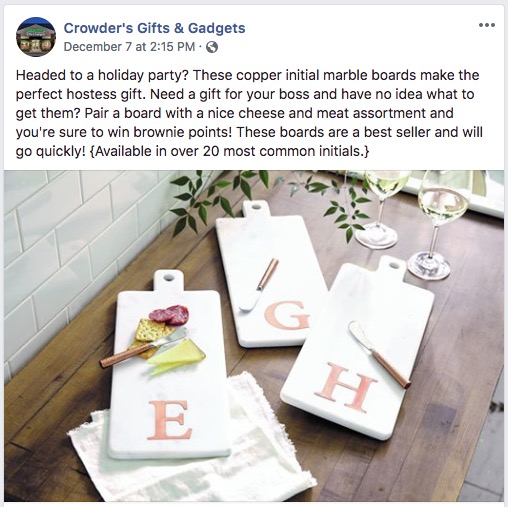Click the copper-handled knife on the E board
The height and width of the screenshot is (507, 508).
[x=144, y=348]
